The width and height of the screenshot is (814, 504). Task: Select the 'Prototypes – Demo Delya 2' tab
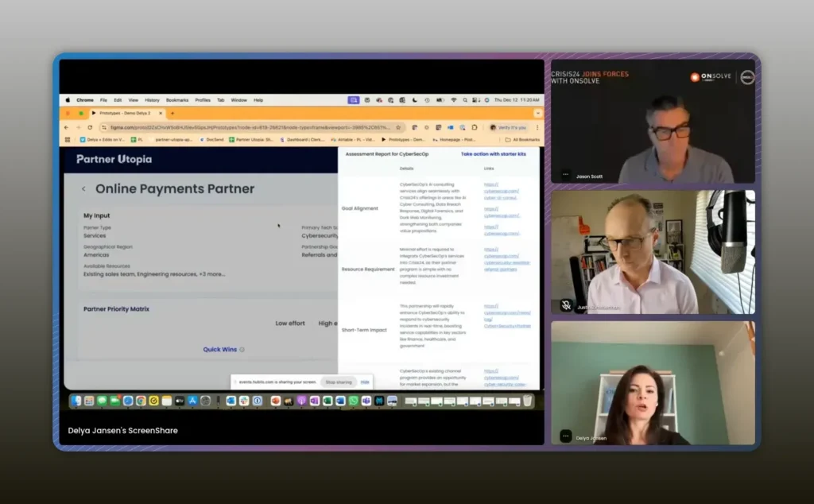127,113
